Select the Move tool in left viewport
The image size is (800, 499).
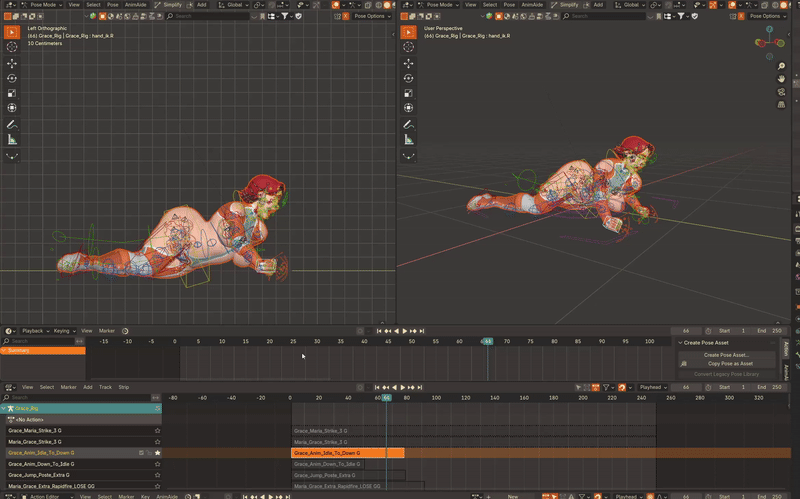click(x=12, y=63)
